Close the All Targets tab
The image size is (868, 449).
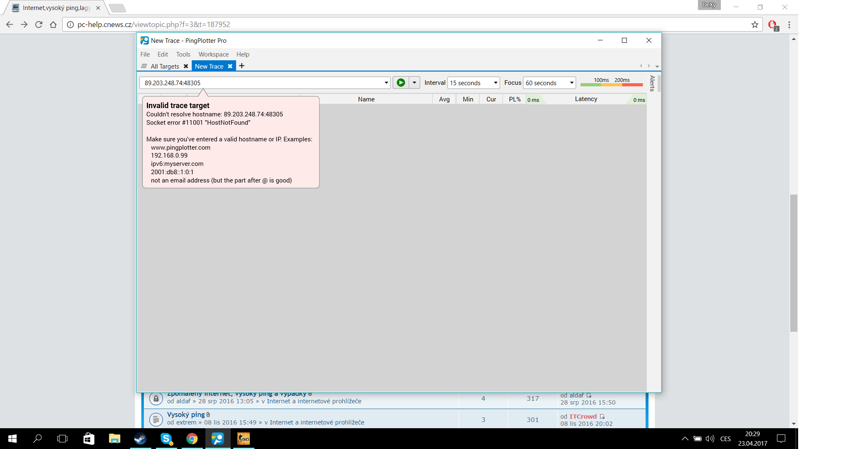(186, 66)
